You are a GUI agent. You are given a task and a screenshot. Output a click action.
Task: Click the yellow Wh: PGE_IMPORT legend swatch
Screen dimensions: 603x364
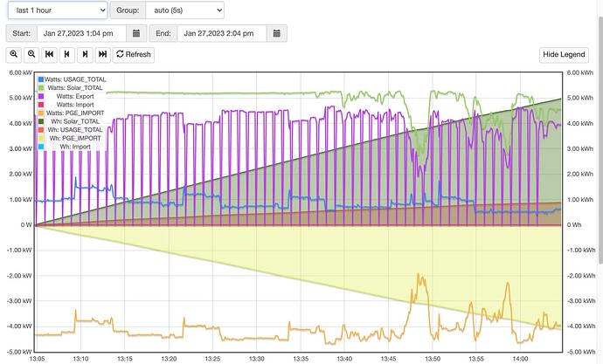pyautogui.click(x=41, y=138)
